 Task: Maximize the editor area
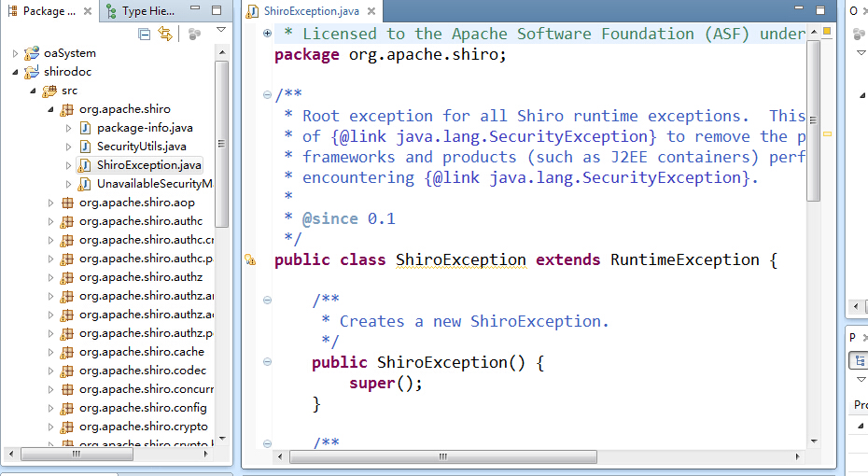820,10
